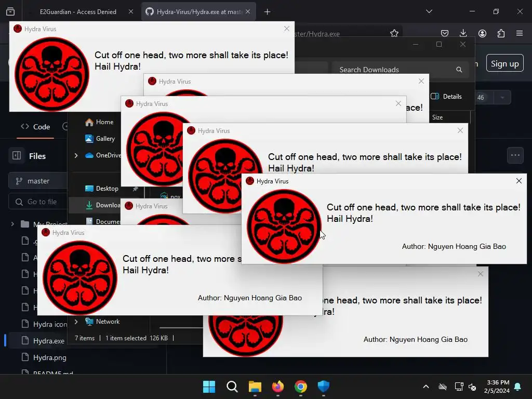Select the Code tab on GitHub

pyautogui.click(x=36, y=127)
